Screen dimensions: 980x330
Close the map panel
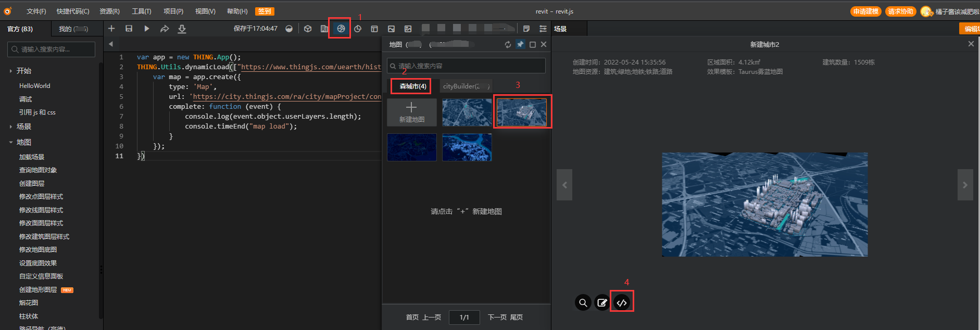click(544, 45)
